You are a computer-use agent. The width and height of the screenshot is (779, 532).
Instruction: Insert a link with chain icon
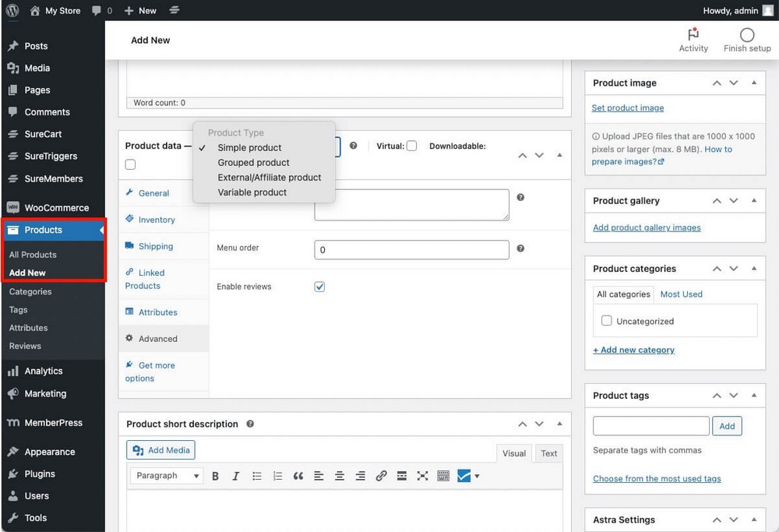(381, 476)
